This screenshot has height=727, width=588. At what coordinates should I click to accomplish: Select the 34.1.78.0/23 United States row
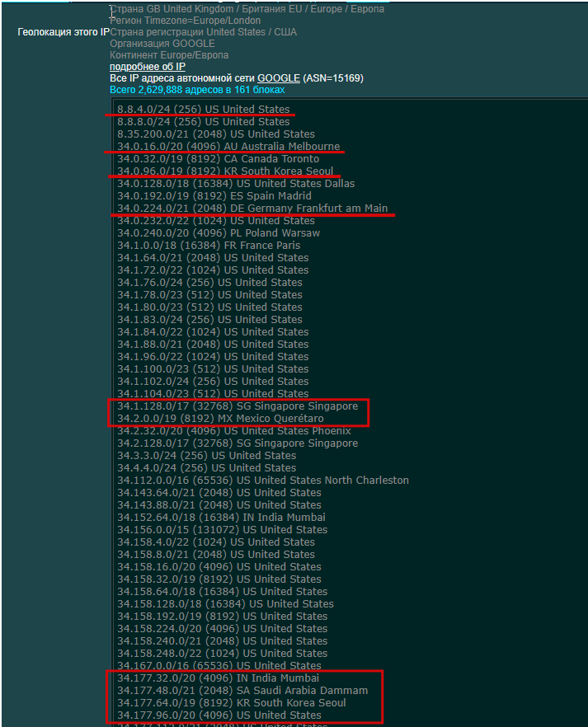click(209, 295)
